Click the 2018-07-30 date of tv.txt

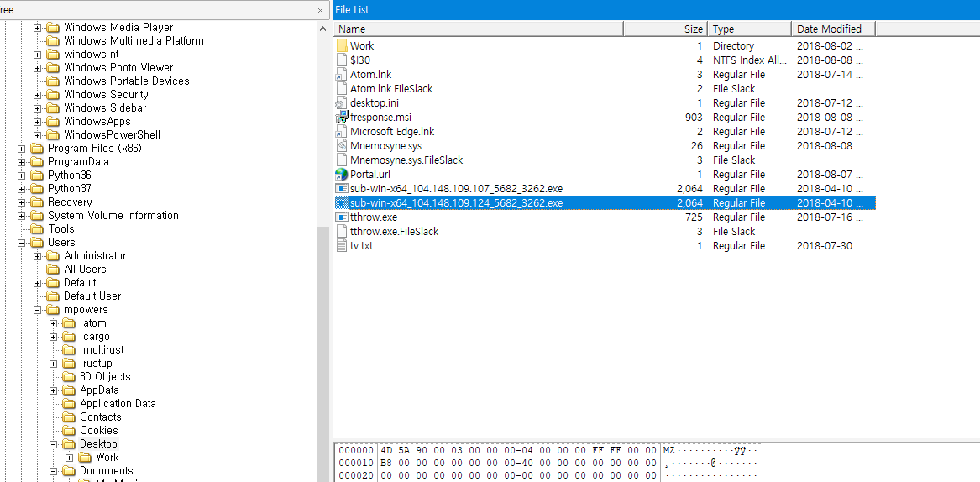point(830,246)
